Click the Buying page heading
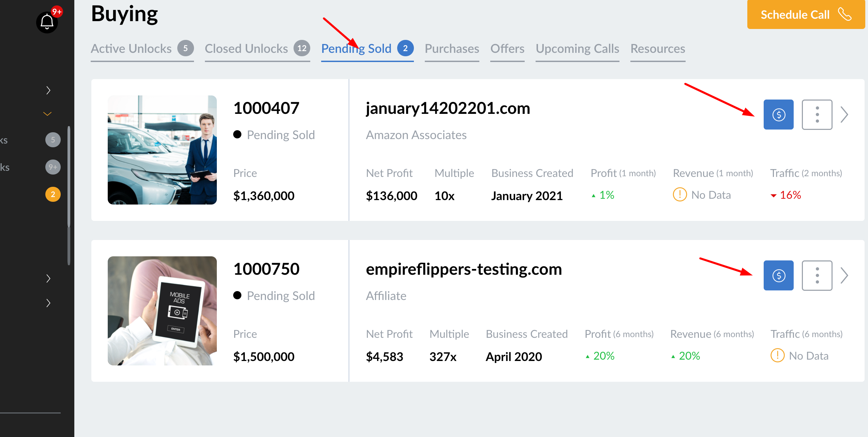Screen dimensions: 868x437 coord(125,14)
